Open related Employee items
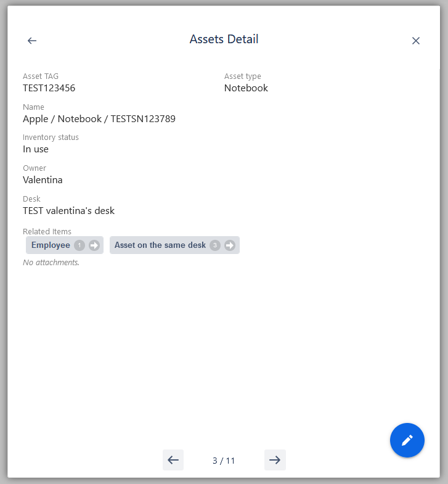This screenshot has width=448, height=484. click(65, 245)
